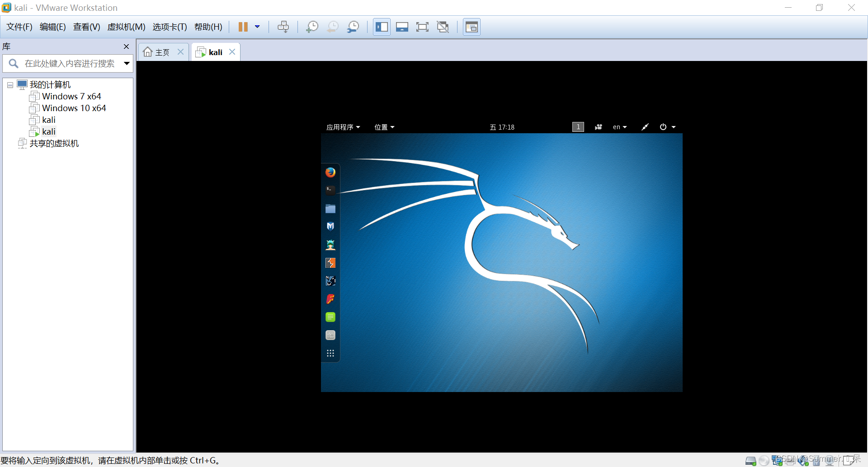Image resolution: width=868 pixels, height=467 pixels.
Task: Launch Terminal from the Kali dock
Action: 330,190
